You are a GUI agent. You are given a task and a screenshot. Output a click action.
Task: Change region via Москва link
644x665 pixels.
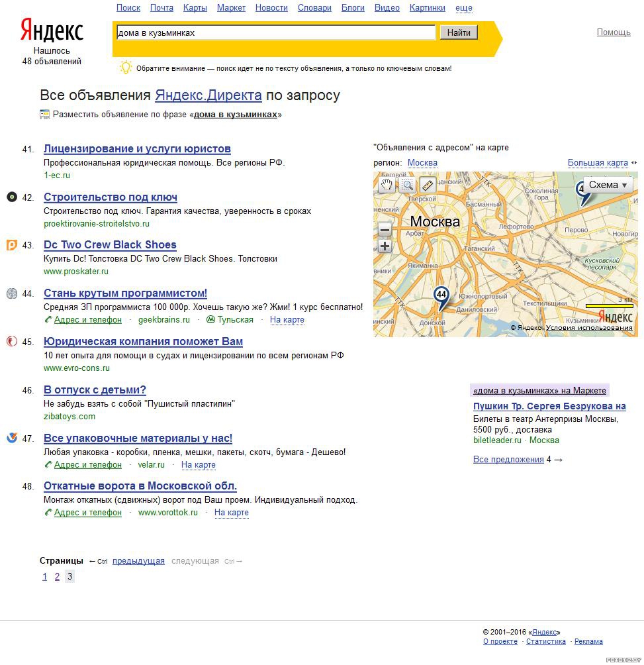coord(422,163)
